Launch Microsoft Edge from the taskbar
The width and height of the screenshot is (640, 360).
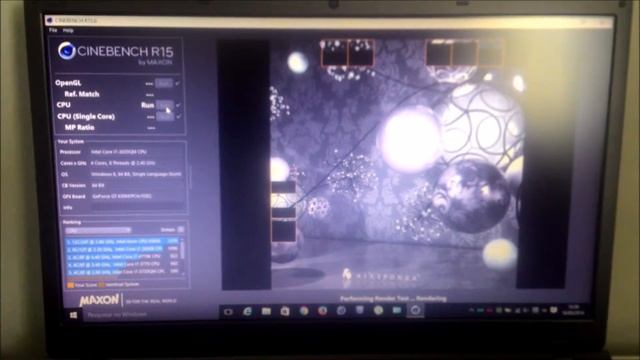click(247, 311)
